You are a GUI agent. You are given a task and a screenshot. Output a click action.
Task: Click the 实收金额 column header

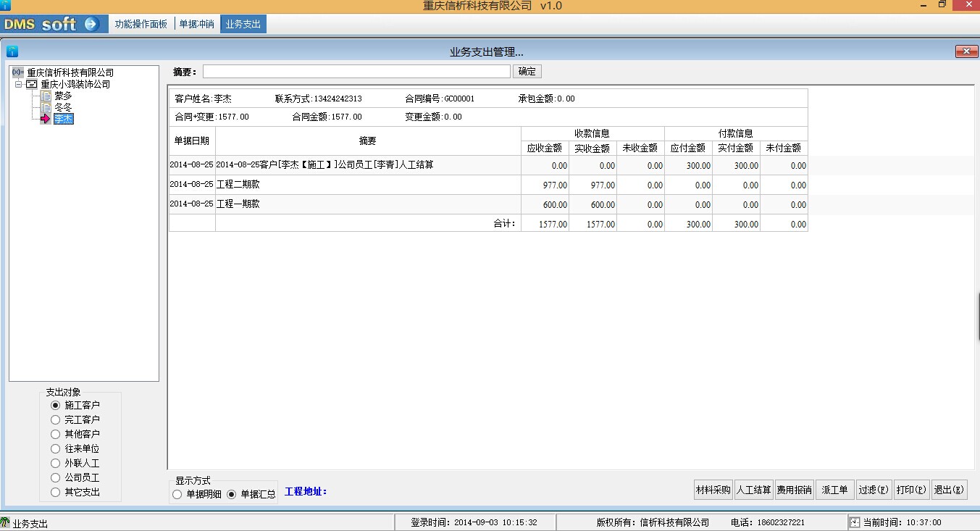pyautogui.click(x=592, y=148)
